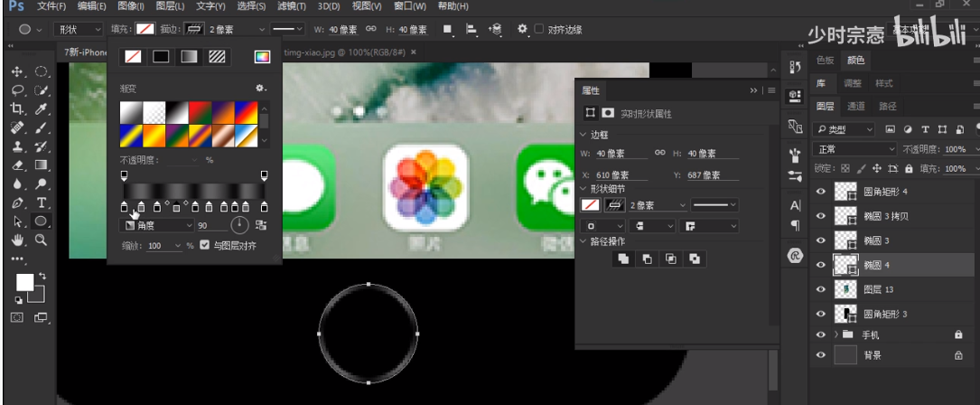
Task: Open gradient presets gear menu
Action: click(x=261, y=89)
